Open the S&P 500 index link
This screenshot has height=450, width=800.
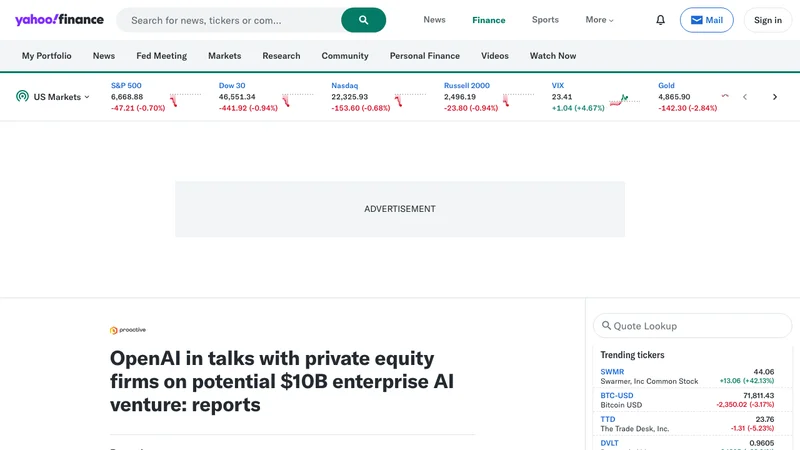(126, 85)
